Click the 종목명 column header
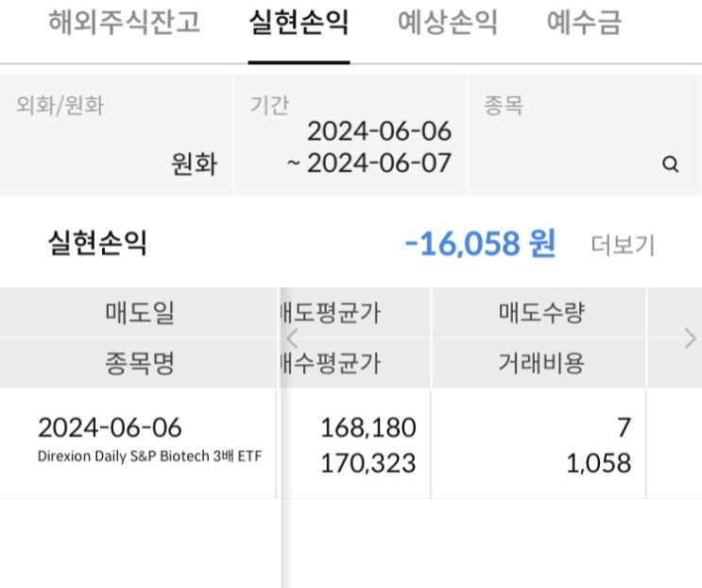Image resolution: width=702 pixels, height=588 pixels. (140, 363)
